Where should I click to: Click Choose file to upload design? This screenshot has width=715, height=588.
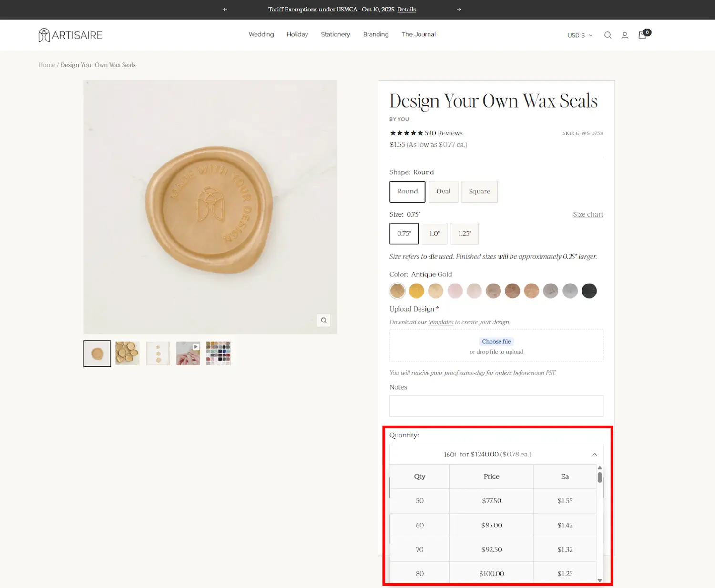click(x=496, y=342)
